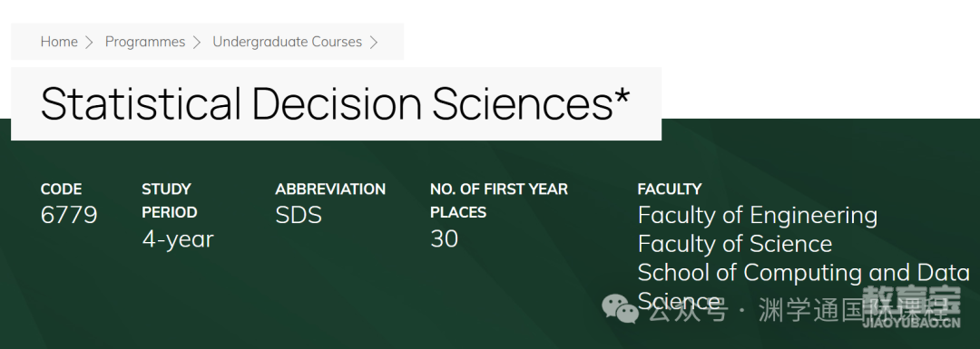Click the WeChat logo in watermark
This screenshot has height=349, width=980.
point(620,310)
